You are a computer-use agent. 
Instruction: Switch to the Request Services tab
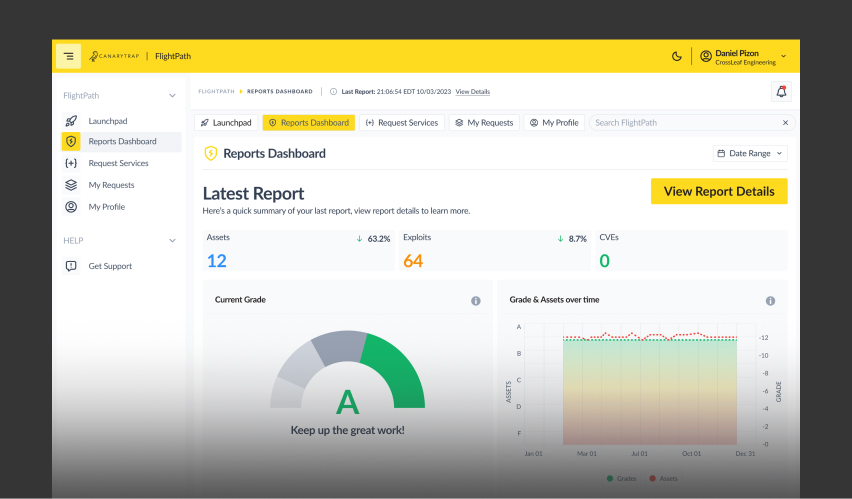click(401, 123)
